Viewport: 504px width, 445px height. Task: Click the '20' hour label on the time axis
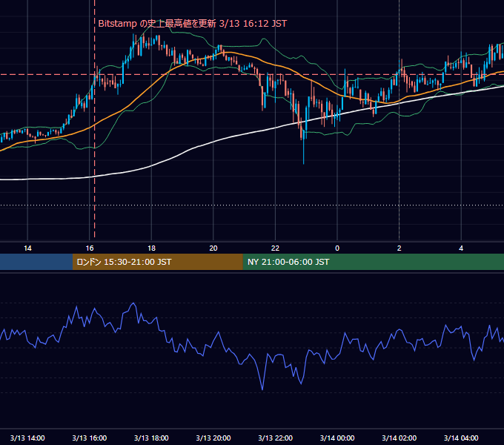[213, 248]
